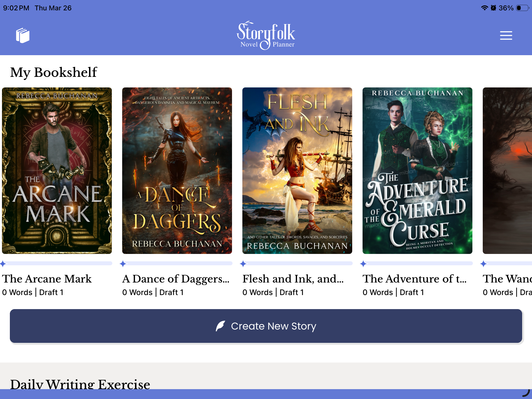This screenshot has width=532, height=399.
Task: Tap the Daily Writing Exercise heading
Action: point(80,384)
